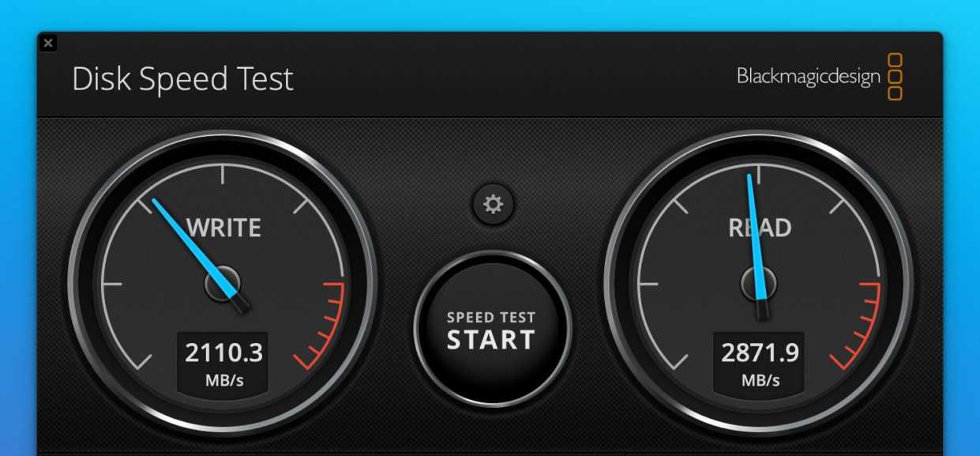Click the top tick mark of write gauge

[223, 174]
